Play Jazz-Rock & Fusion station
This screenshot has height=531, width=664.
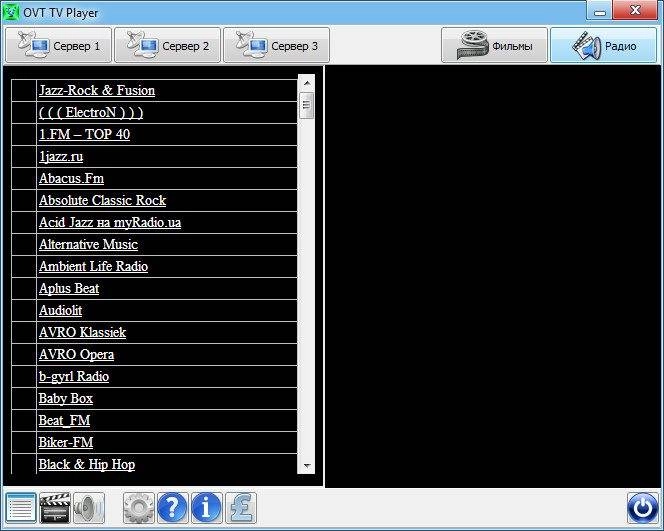(x=97, y=90)
